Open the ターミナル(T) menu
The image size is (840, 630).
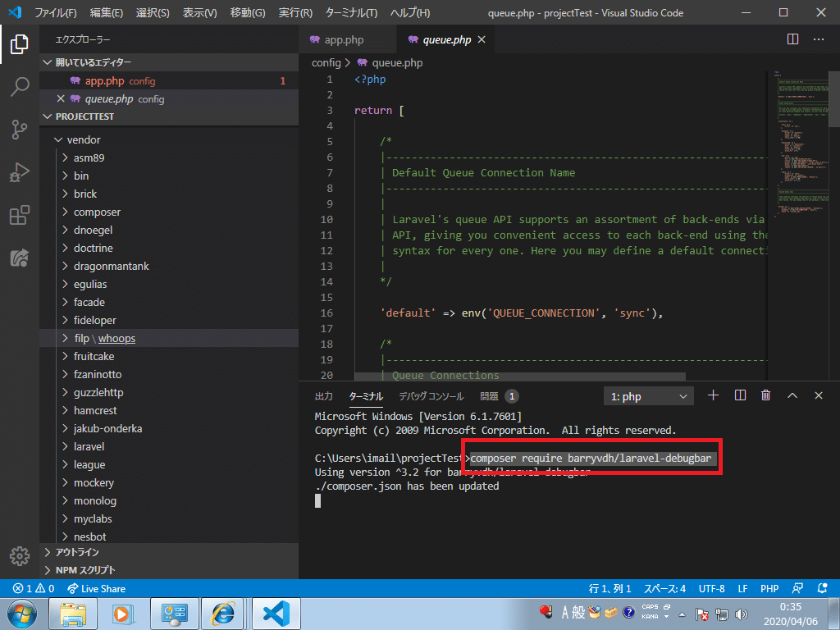[351, 12]
